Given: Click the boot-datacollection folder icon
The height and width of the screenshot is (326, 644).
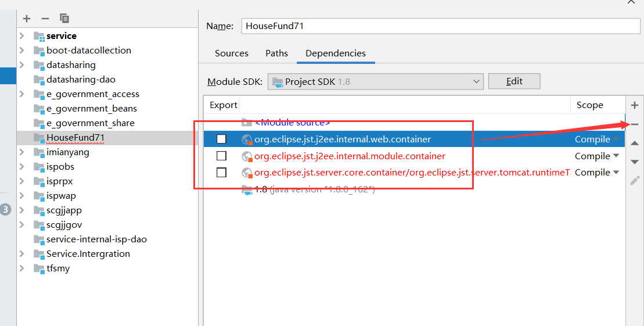Looking at the screenshot, I should (x=39, y=51).
